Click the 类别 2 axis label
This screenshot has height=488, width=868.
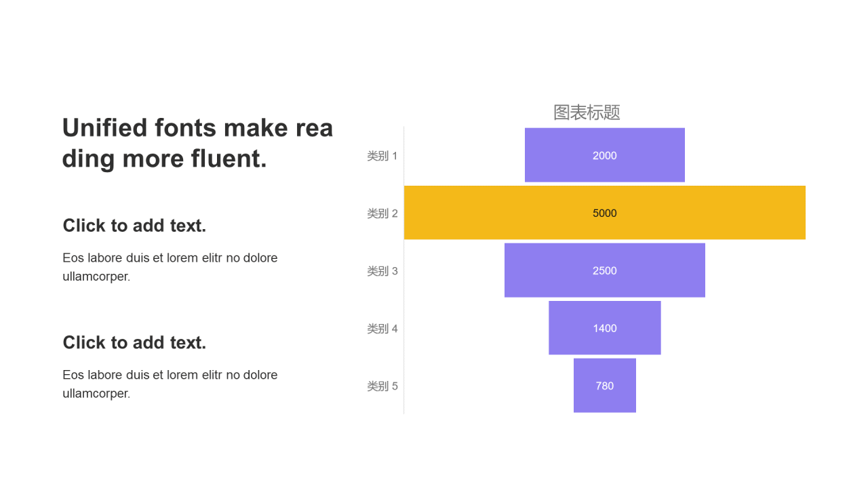[x=382, y=213]
